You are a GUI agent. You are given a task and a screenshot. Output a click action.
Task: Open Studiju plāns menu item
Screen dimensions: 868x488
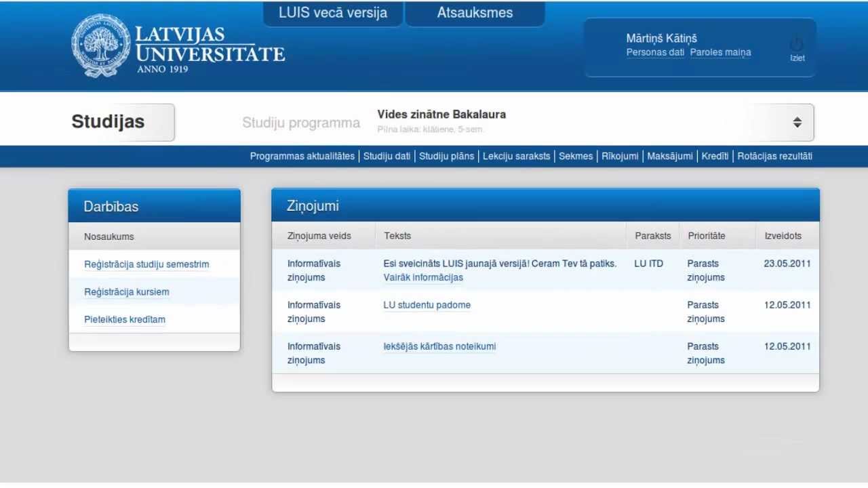click(x=446, y=156)
